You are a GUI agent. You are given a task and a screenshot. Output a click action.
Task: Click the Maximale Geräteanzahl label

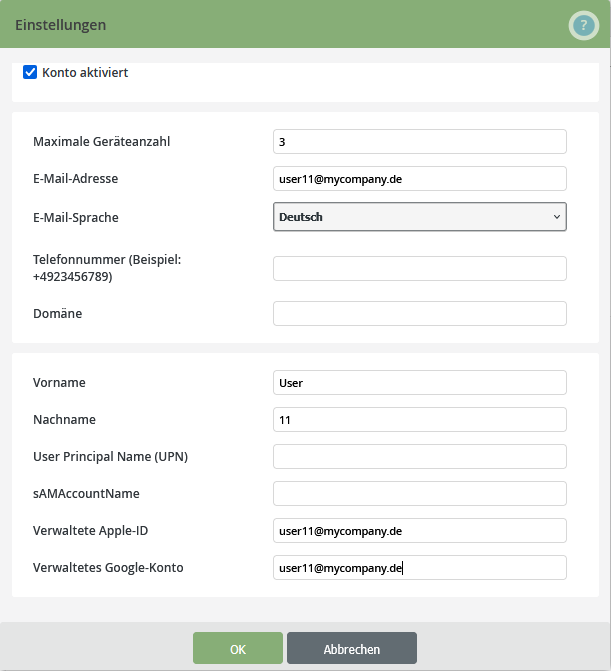click(x=102, y=142)
